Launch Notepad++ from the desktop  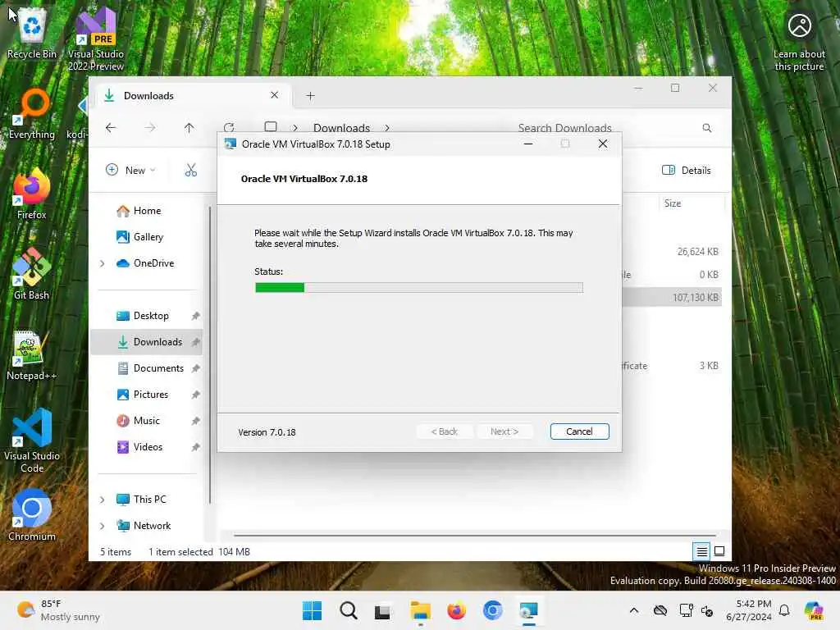coord(32,355)
